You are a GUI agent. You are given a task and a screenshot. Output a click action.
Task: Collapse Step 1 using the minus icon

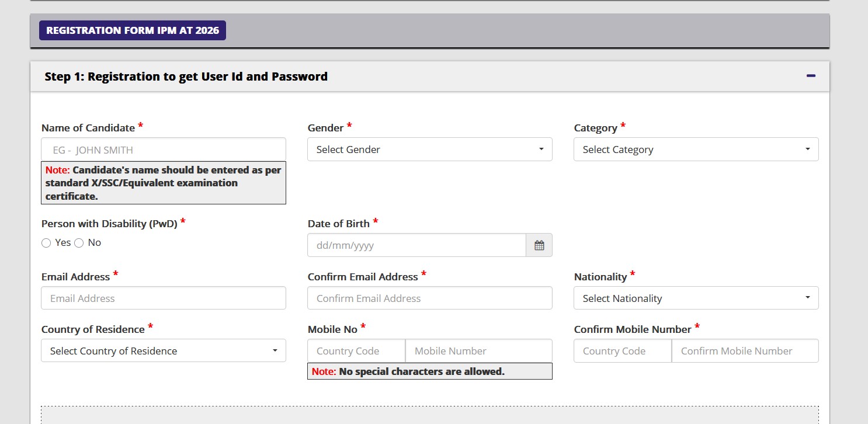coord(811,75)
